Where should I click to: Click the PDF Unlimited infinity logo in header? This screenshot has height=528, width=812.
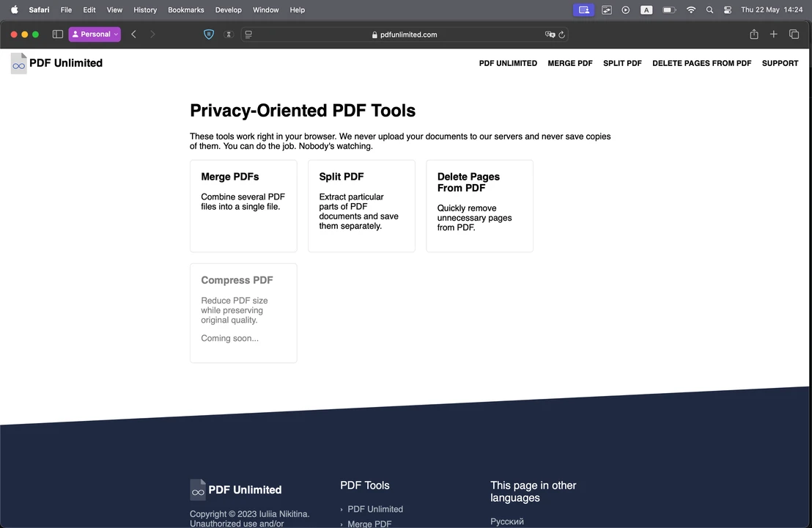coord(18,63)
